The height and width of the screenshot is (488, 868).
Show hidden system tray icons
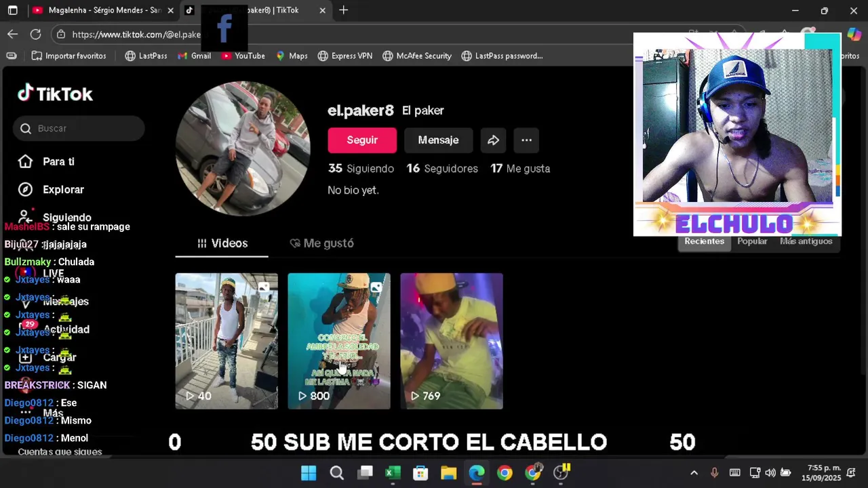pos(694,472)
